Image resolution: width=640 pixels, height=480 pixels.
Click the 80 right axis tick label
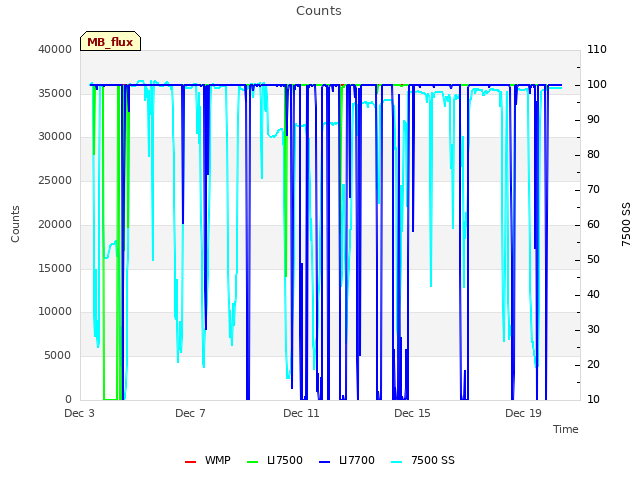[x=593, y=155]
